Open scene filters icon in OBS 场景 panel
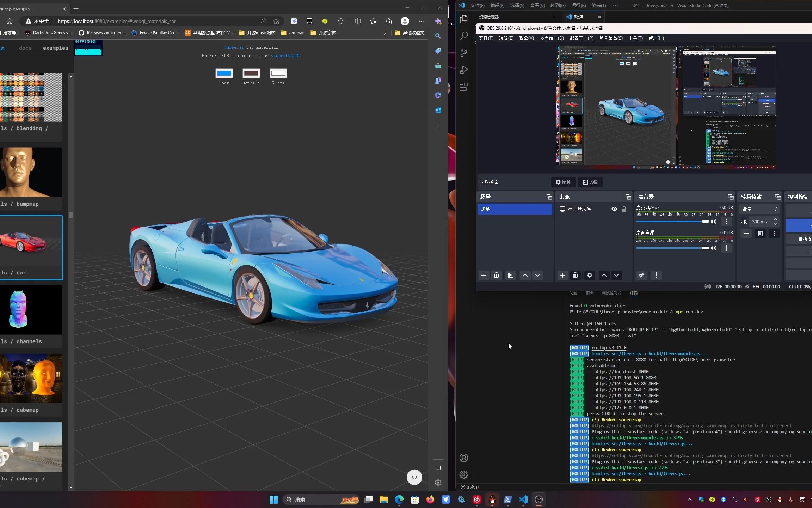This screenshot has width=812, height=508. [510, 275]
